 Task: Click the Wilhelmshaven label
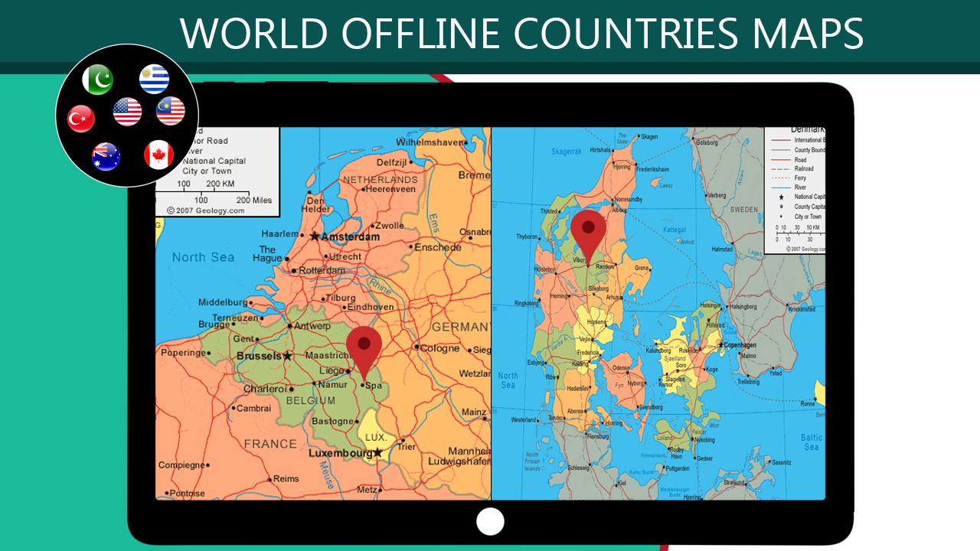[430, 142]
